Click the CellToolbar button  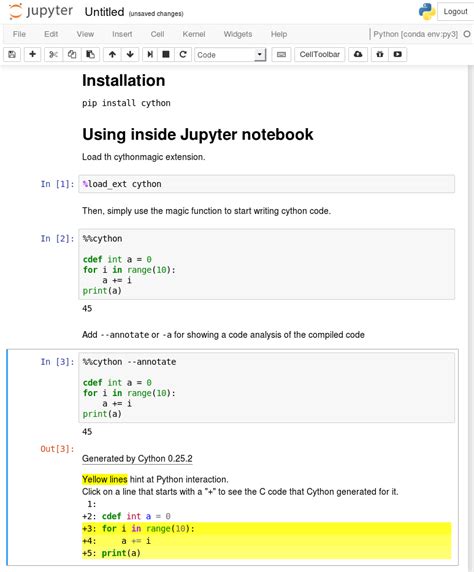(319, 54)
